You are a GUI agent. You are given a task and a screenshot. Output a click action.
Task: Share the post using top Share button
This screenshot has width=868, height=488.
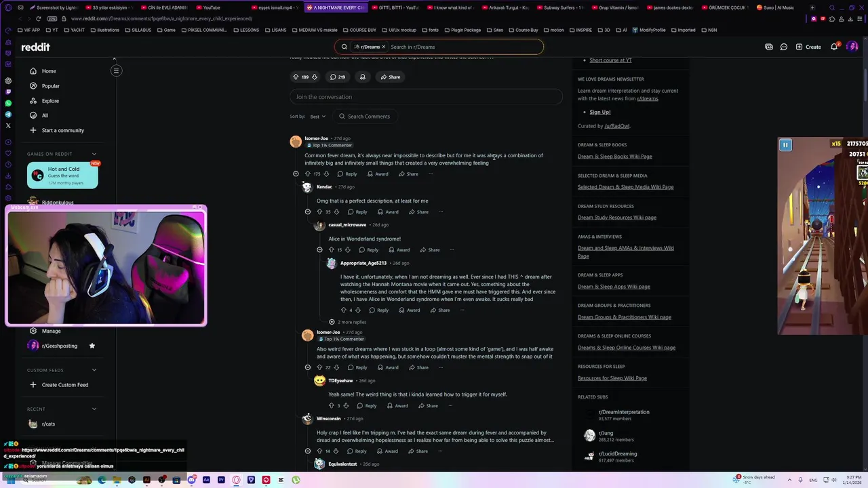point(390,77)
